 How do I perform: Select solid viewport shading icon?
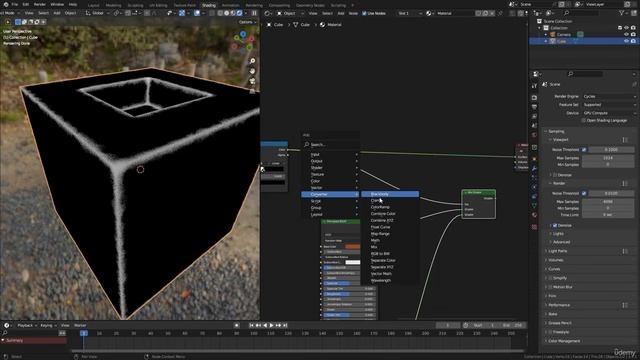click(227, 13)
